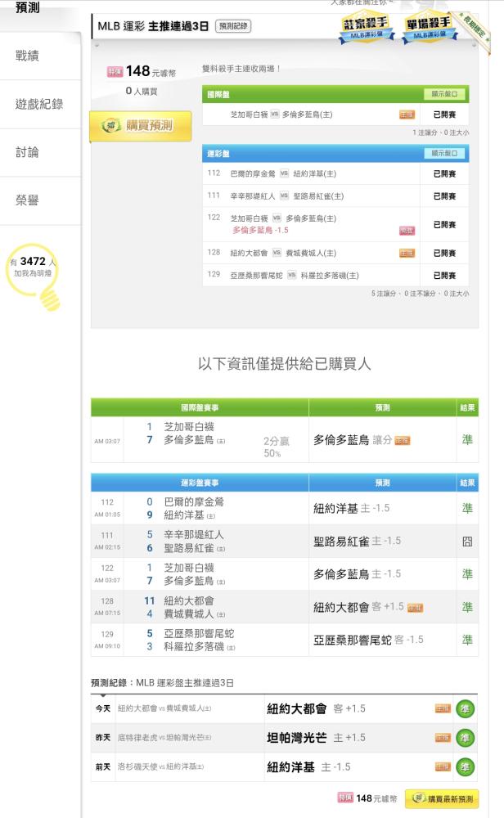Click the 雙料殺手主連收兩場 headline text
The image size is (504, 818).
click(x=241, y=69)
